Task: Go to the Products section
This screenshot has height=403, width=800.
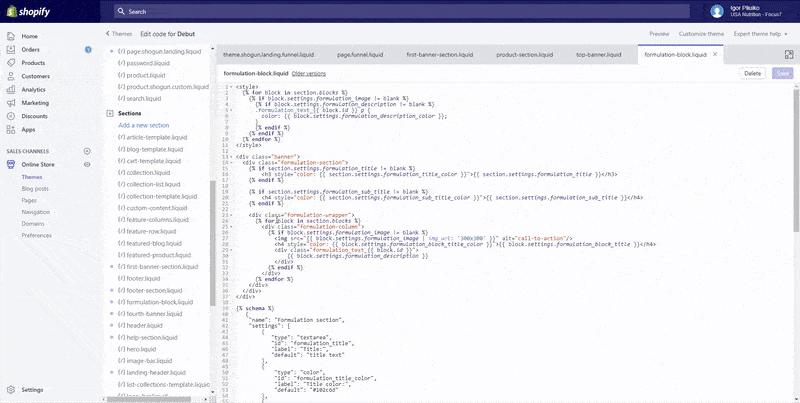Action: click(x=33, y=63)
